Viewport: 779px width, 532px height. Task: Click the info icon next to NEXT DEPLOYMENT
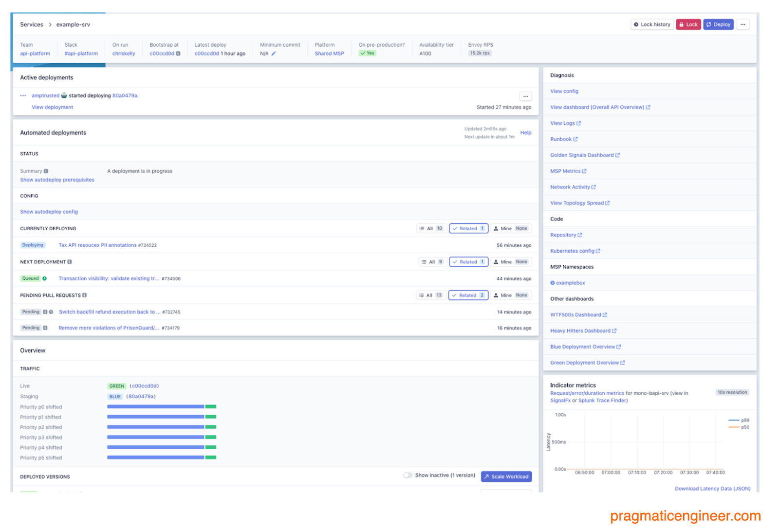[x=69, y=261]
